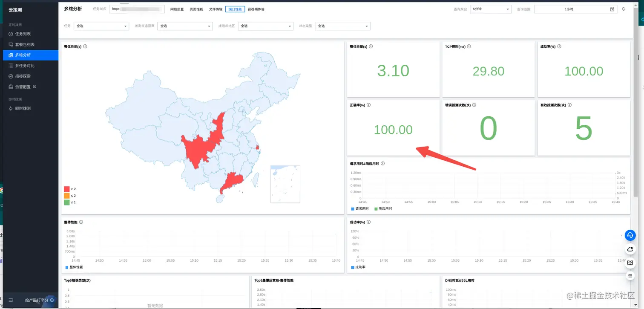Switch to the 网络质量 tab
Image resolution: width=644 pixels, height=309 pixels.
coord(177,9)
